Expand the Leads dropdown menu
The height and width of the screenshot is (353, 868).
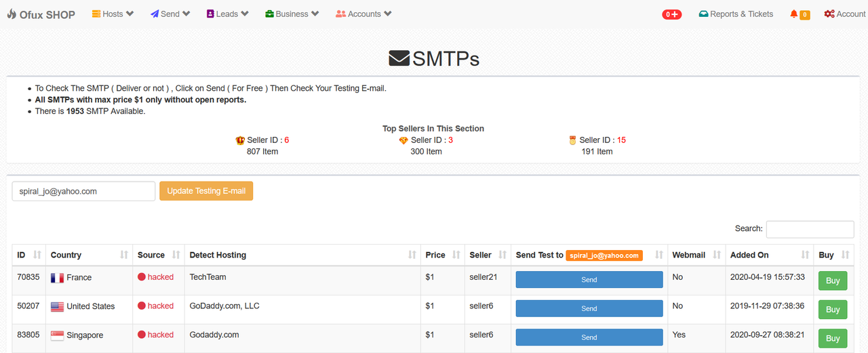pos(228,14)
